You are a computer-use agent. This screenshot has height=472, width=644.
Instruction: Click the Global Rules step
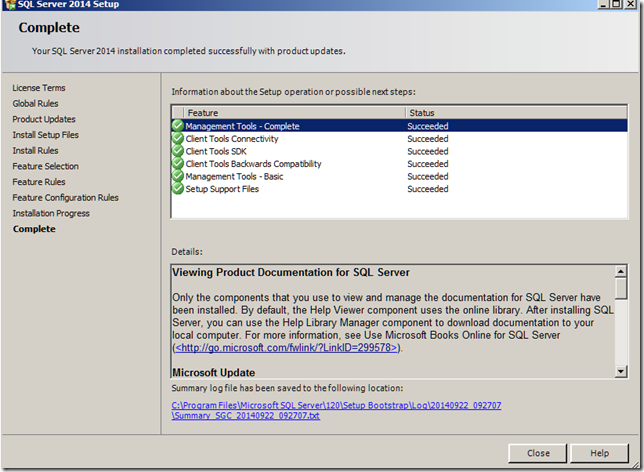[35, 104]
